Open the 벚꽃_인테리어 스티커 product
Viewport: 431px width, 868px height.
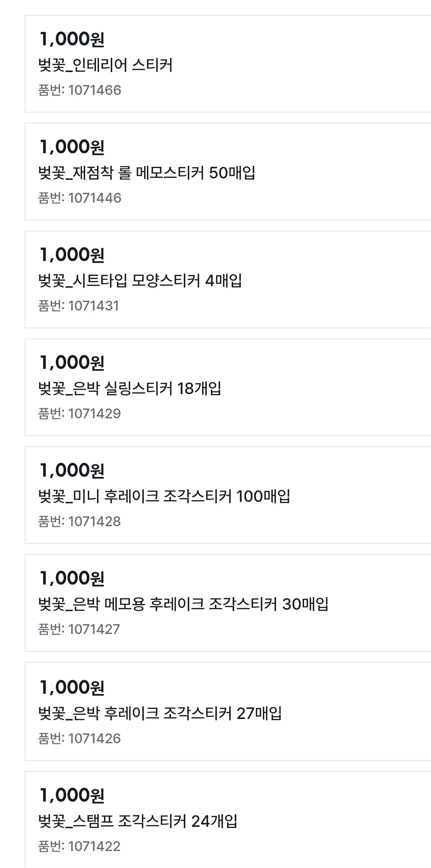tap(105, 65)
